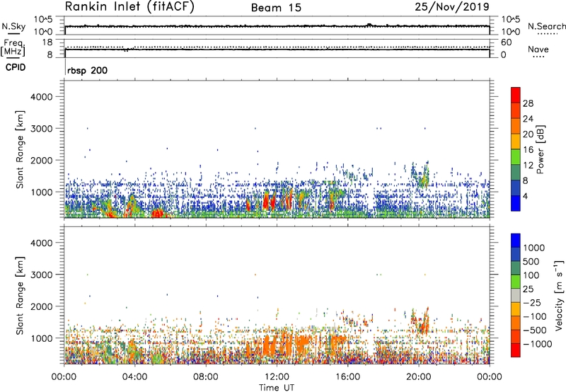This screenshot has width=566, height=392.
Task: Click the 'Time UT' axis title
Action: pos(277,388)
